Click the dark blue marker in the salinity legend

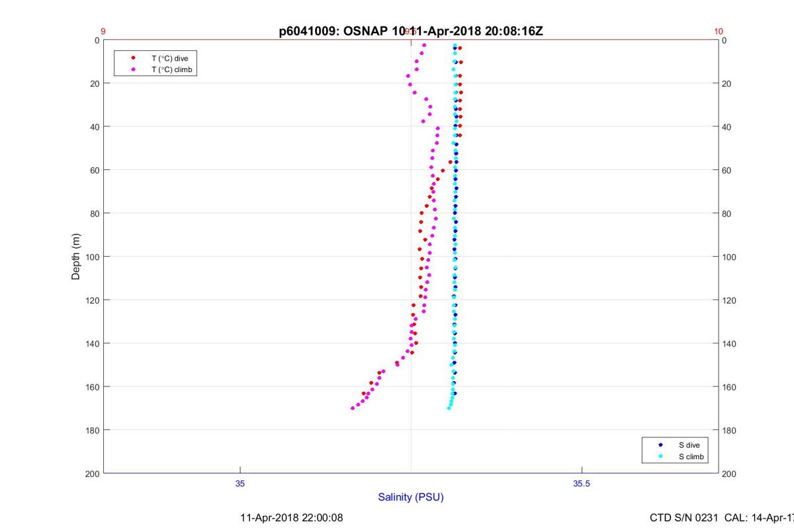point(660,445)
